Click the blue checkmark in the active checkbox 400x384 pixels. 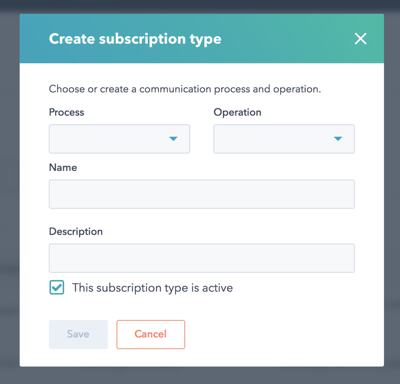click(x=57, y=287)
